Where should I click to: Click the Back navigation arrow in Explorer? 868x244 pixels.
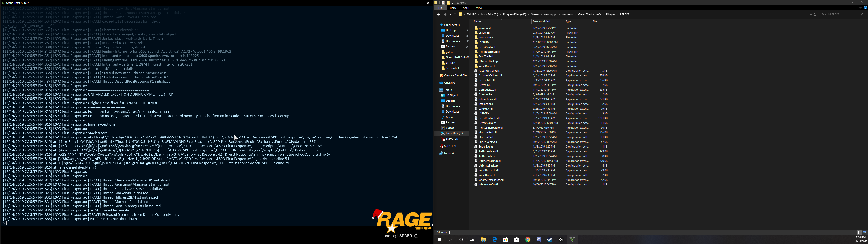coord(438,14)
